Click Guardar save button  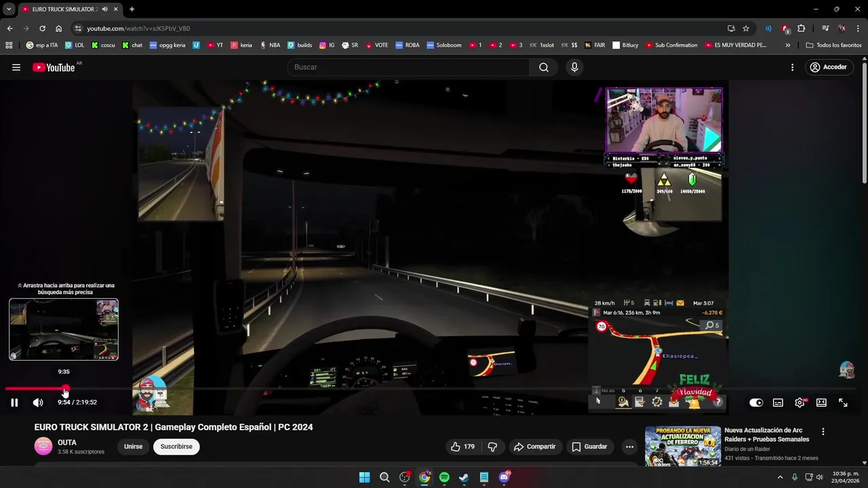click(589, 447)
